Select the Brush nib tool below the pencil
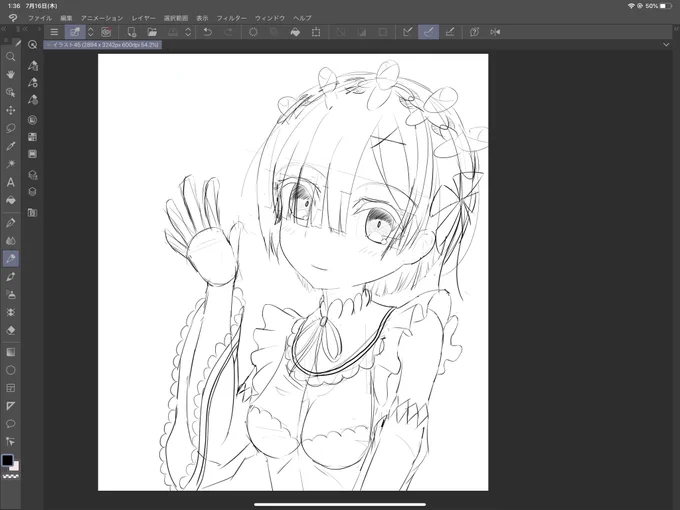 click(x=11, y=277)
